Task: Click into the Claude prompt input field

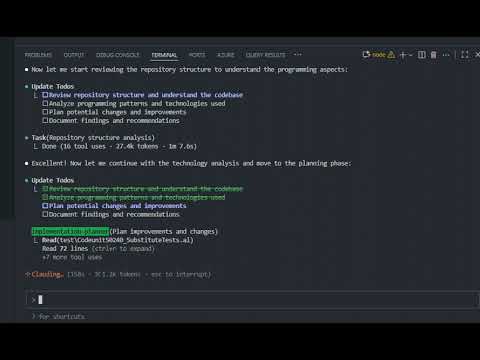Action: pyautogui.click(x=253, y=300)
